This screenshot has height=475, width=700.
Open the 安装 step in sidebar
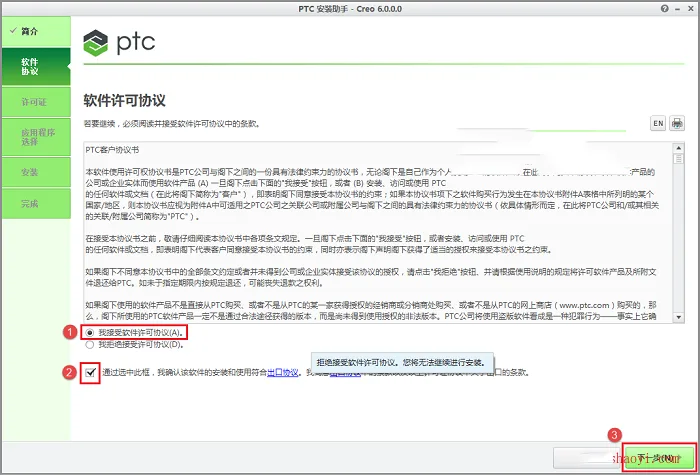click(x=36, y=172)
